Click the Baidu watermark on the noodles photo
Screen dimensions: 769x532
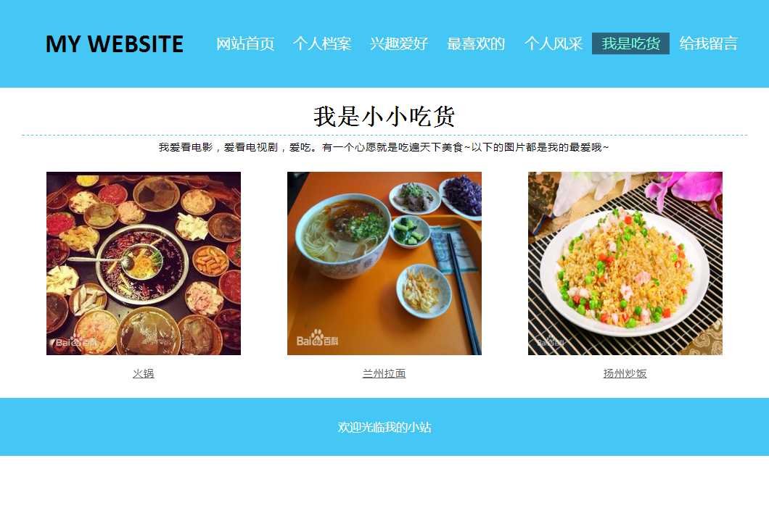(x=317, y=338)
